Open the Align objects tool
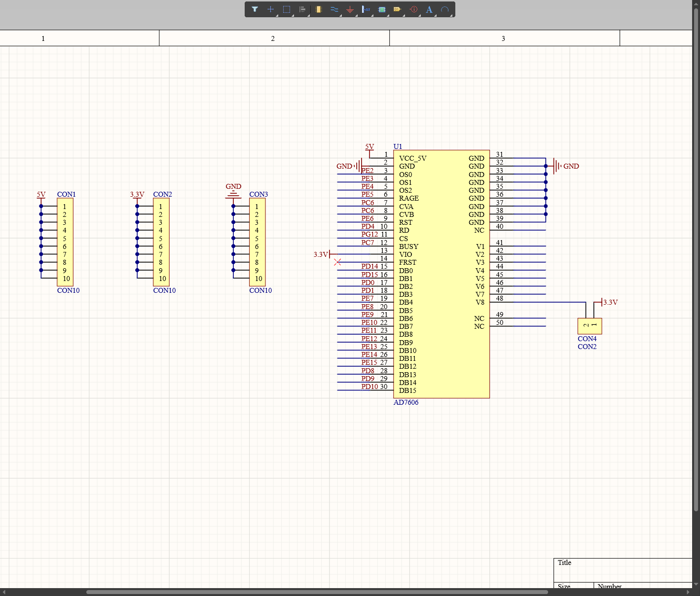This screenshot has width=700, height=596. pyautogui.click(x=302, y=9)
